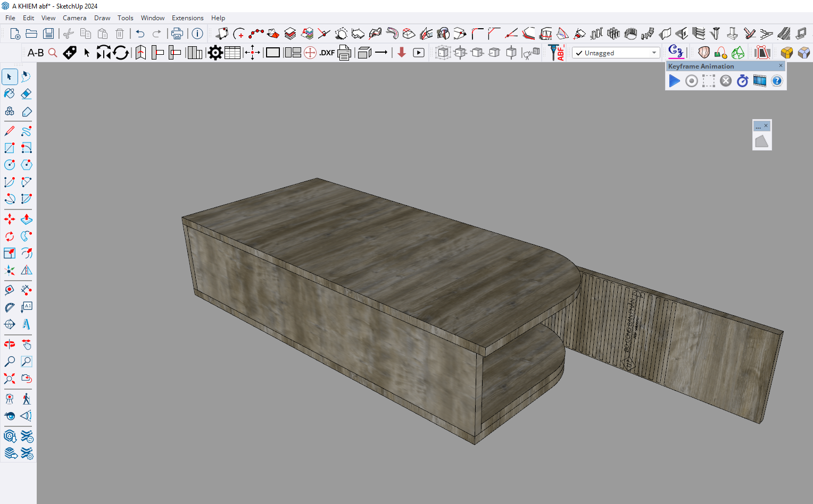
Task: Activate the Orbit camera tool
Action: click(x=10, y=344)
